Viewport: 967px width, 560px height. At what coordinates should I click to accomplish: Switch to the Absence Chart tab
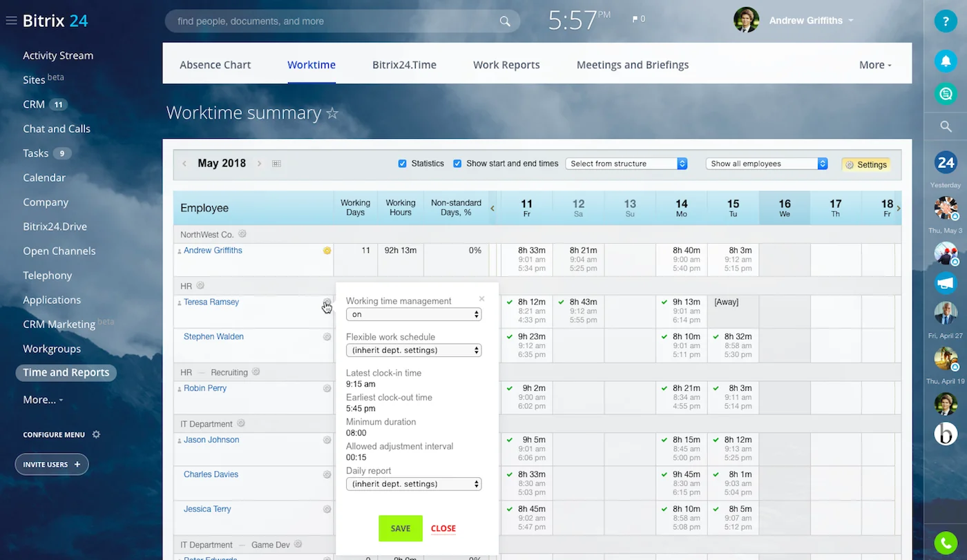[x=216, y=65]
